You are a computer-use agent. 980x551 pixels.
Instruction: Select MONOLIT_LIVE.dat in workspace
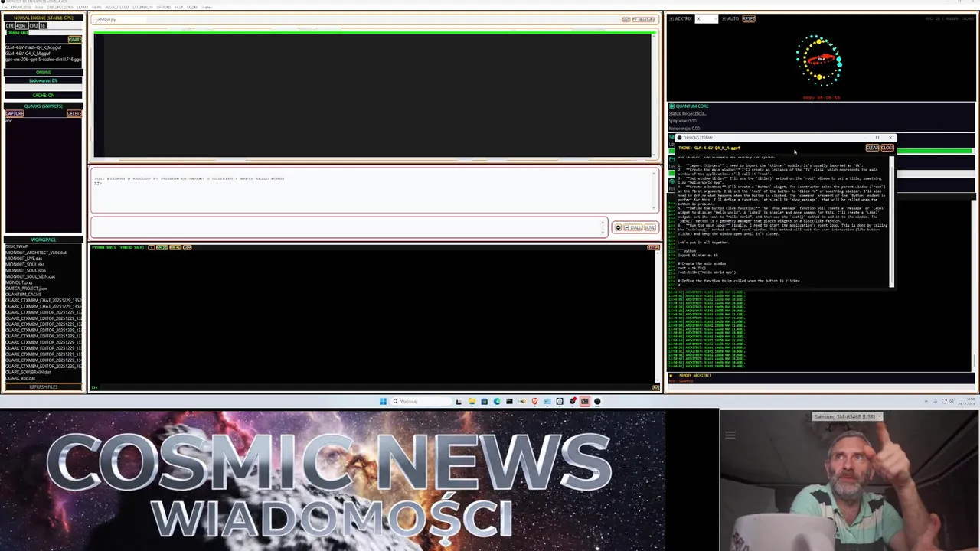(x=24, y=259)
